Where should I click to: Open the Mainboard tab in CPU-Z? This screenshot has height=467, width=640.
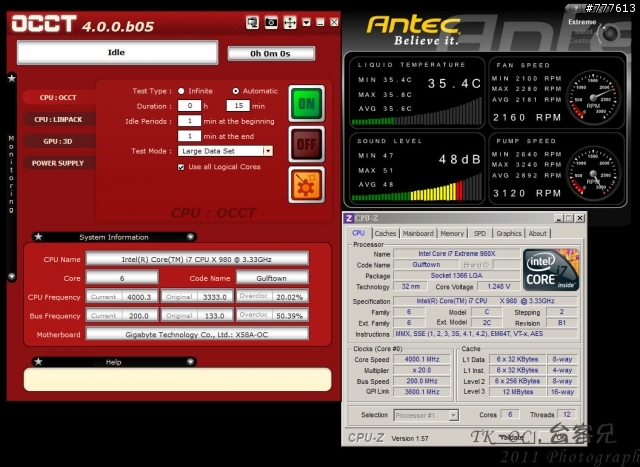[418, 234]
